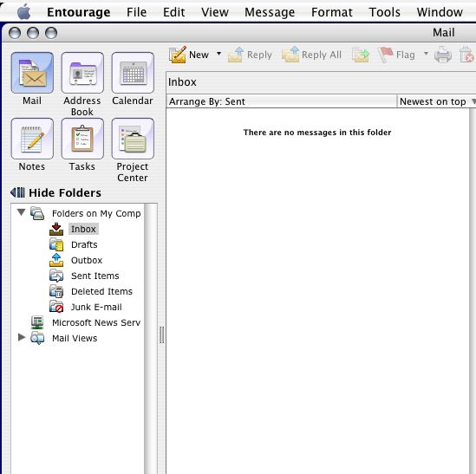Click the folder pane splitter handle

(162, 334)
